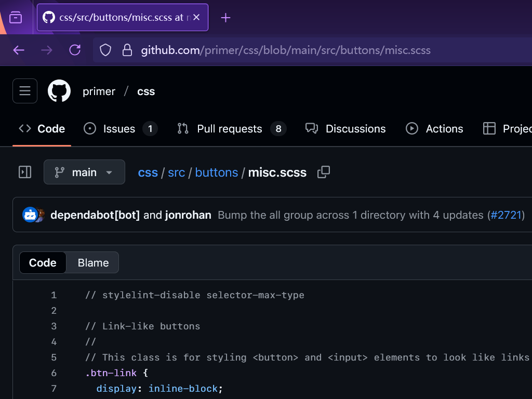Click the padlock site security icon
Viewport: 532px width, 399px height.
tap(127, 50)
